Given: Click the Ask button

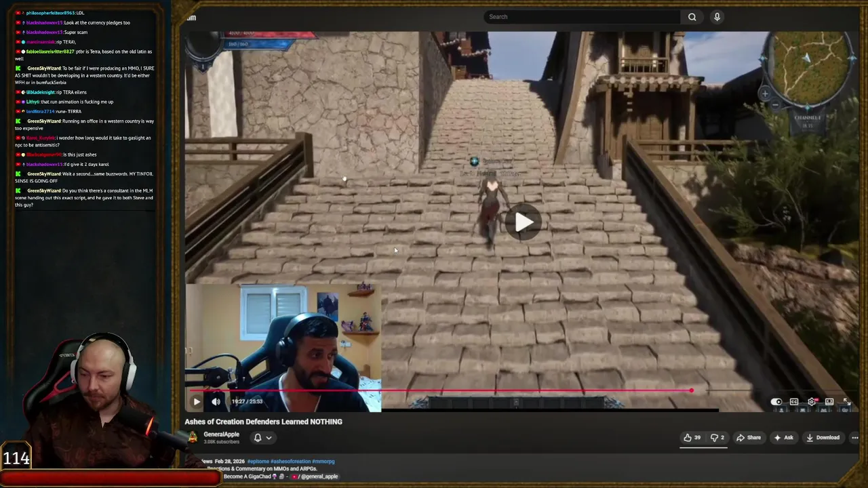Looking at the screenshot, I should point(783,438).
